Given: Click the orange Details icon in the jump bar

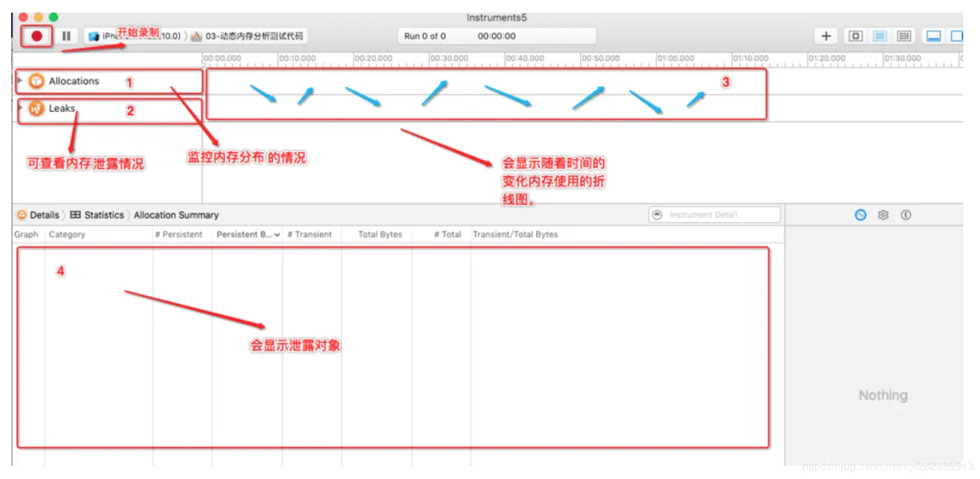Looking at the screenshot, I should (x=22, y=215).
